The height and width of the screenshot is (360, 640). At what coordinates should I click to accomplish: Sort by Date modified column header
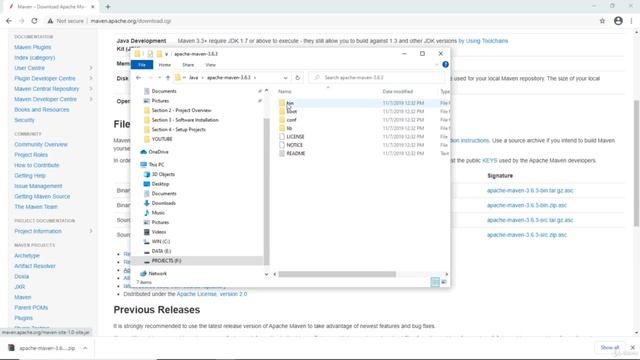click(398, 91)
